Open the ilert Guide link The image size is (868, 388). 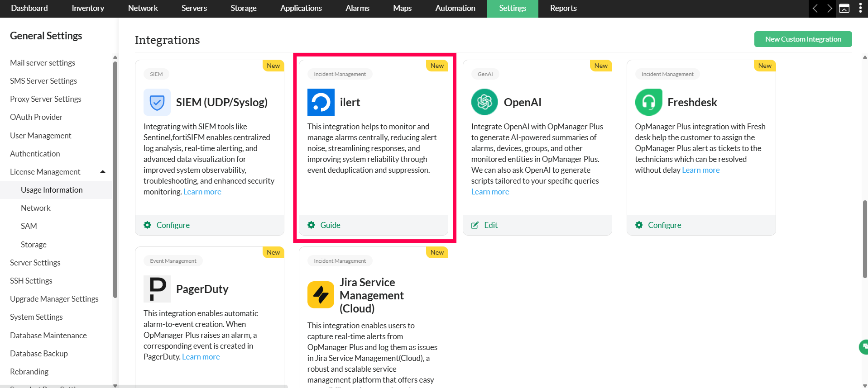(331, 225)
